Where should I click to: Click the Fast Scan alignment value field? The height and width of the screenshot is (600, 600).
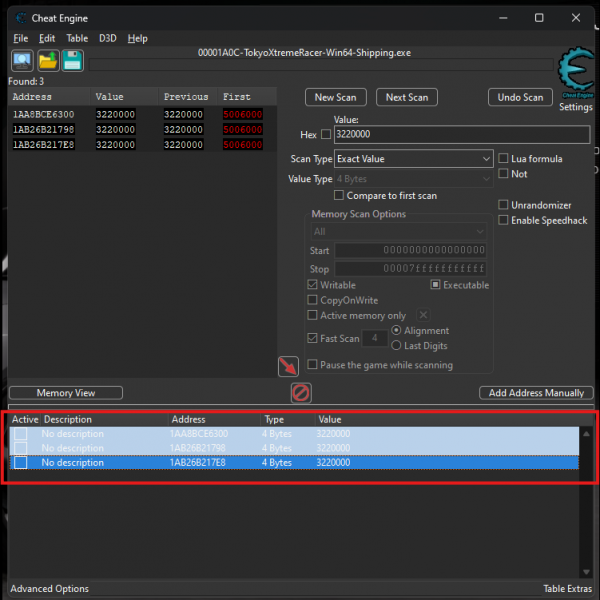click(375, 338)
